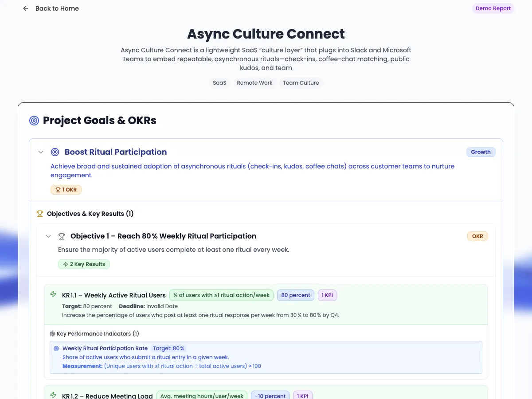The height and width of the screenshot is (399, 532).
Task: Click the 2 Key Results badge
Action: point(84,264)
